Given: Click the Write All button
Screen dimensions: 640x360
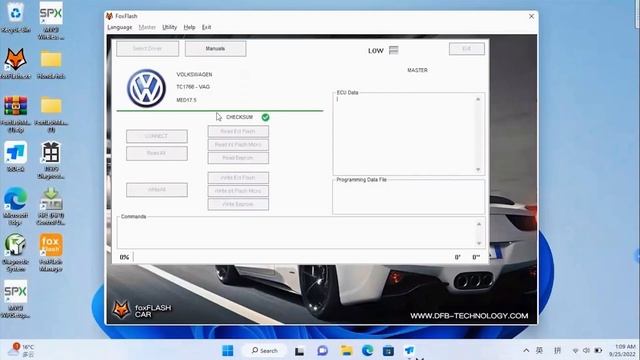Looking at the screenshot, I should [157, 190].
